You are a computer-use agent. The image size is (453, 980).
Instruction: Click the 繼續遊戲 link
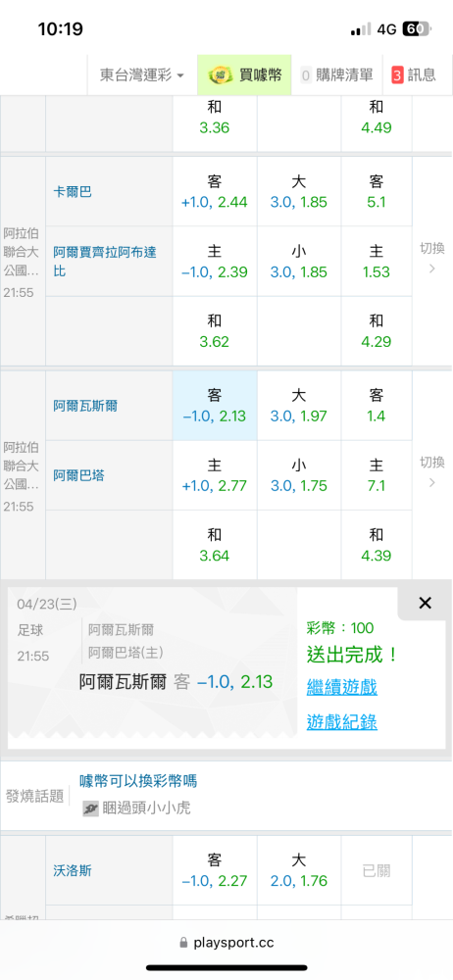click(x=341, y=688)
